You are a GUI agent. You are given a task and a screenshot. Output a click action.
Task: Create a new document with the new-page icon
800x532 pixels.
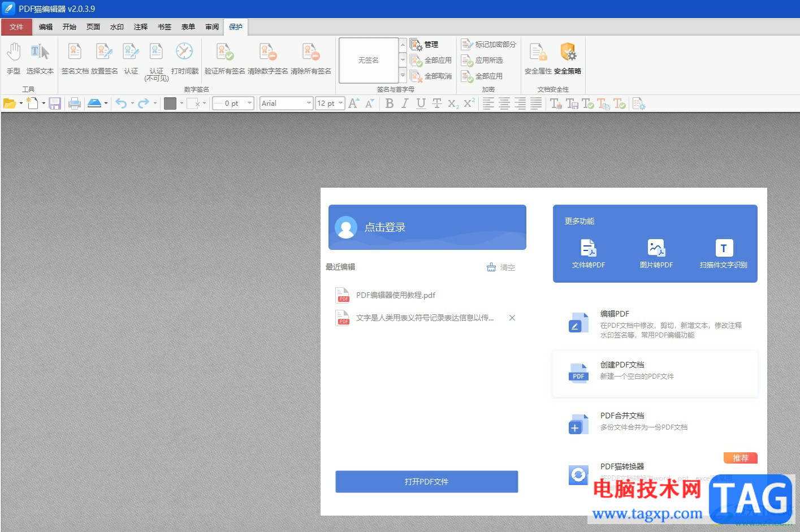[x=32, y=103]
